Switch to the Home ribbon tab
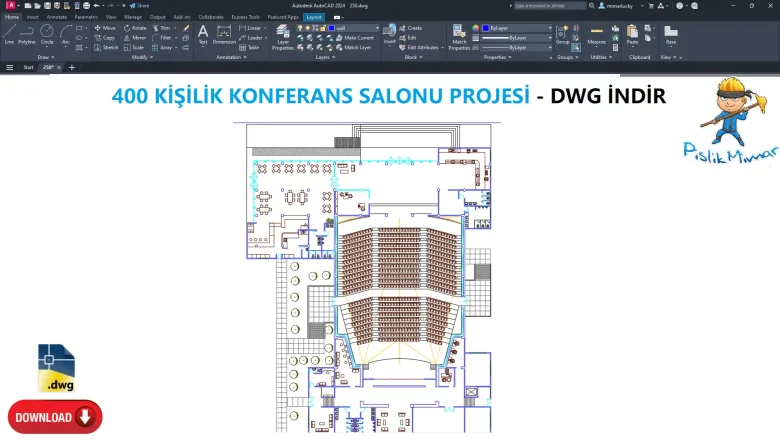This screenshot has width=780, height=439. pos(12,17)
